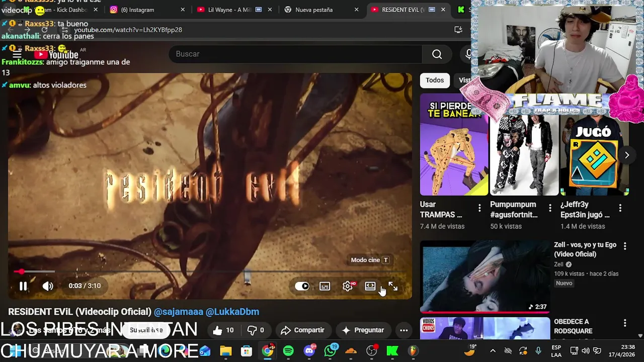Viewport: 644px width, 362px height.
Task: Open Microsoft Store from taskbar
Action: click(x=246, y=351)
